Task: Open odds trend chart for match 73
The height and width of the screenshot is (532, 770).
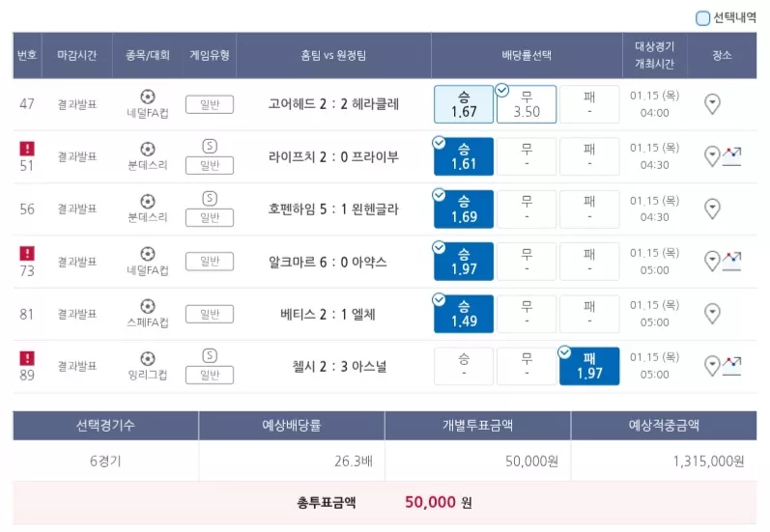Action: click(x=731, y=262)
